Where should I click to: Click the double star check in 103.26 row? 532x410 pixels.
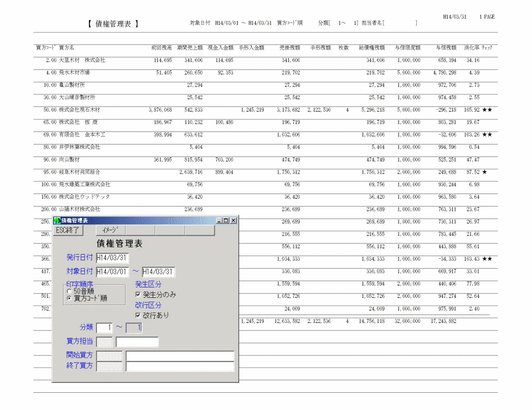[487, 135]
